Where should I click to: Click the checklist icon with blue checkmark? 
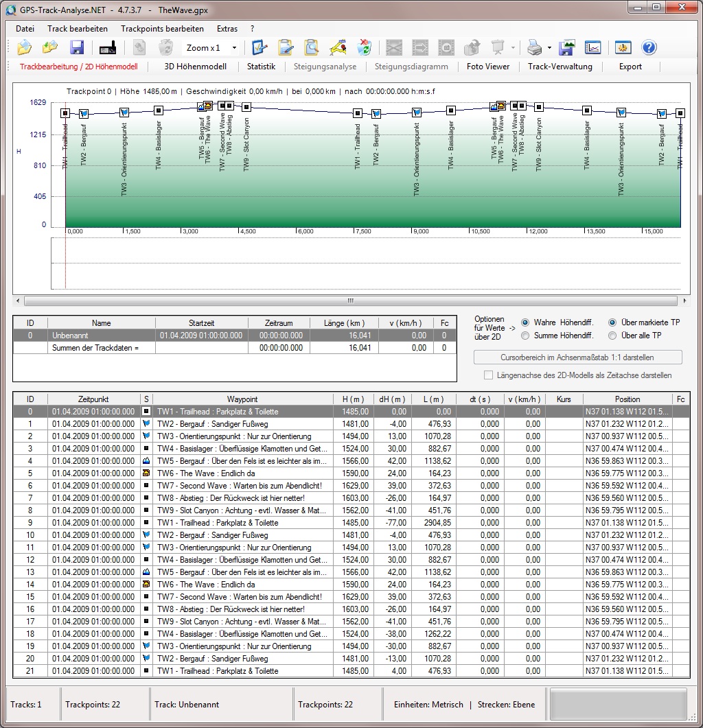[260, 47]
